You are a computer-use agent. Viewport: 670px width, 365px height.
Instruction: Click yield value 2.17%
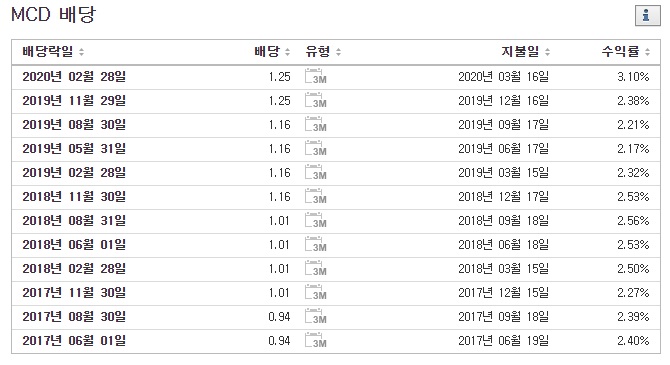pos(633,148)
